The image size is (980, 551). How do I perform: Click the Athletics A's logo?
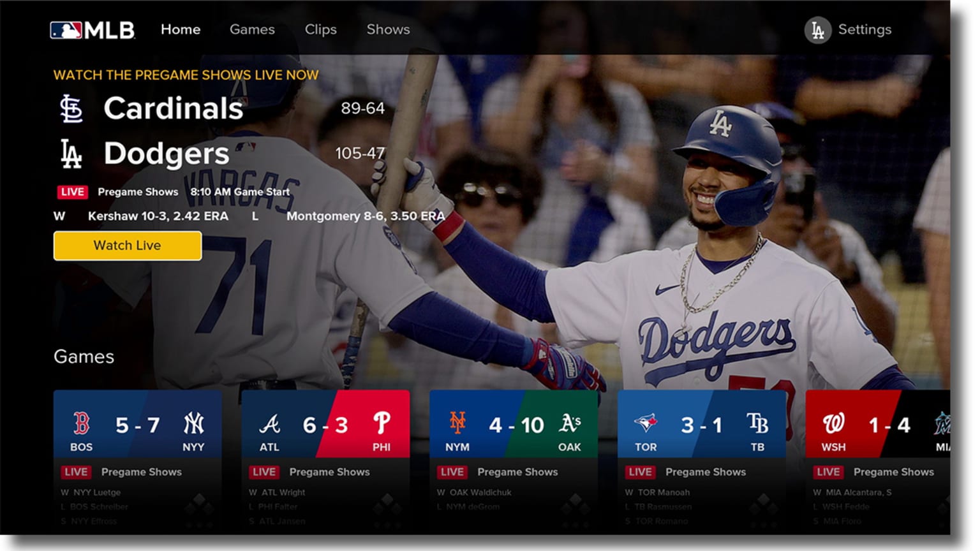(x=568, y=424)
